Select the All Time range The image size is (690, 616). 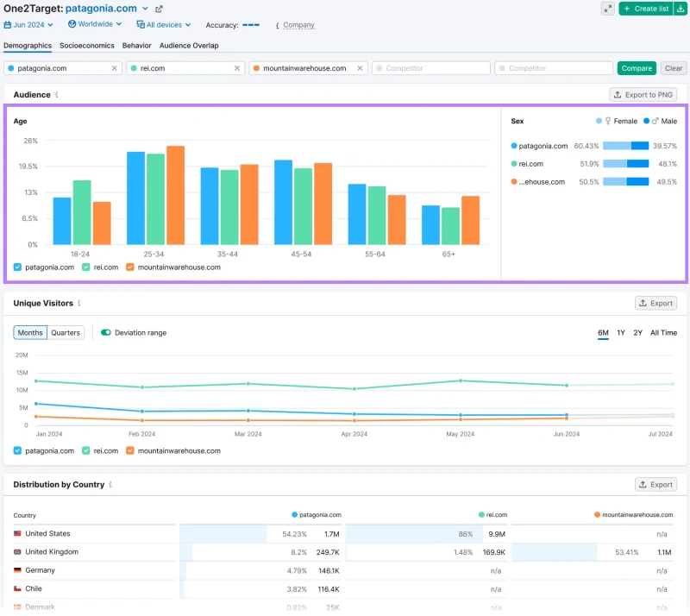tap(663, 333)
